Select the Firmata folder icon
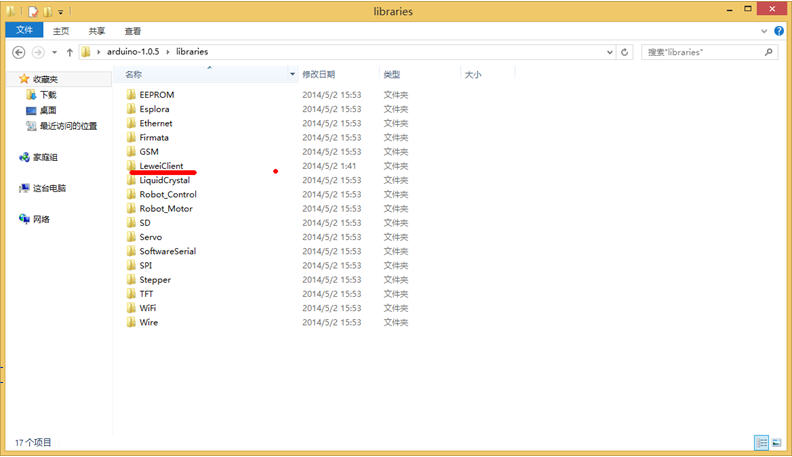This screenshot has width=792, height=457. [x=131, y=137]
